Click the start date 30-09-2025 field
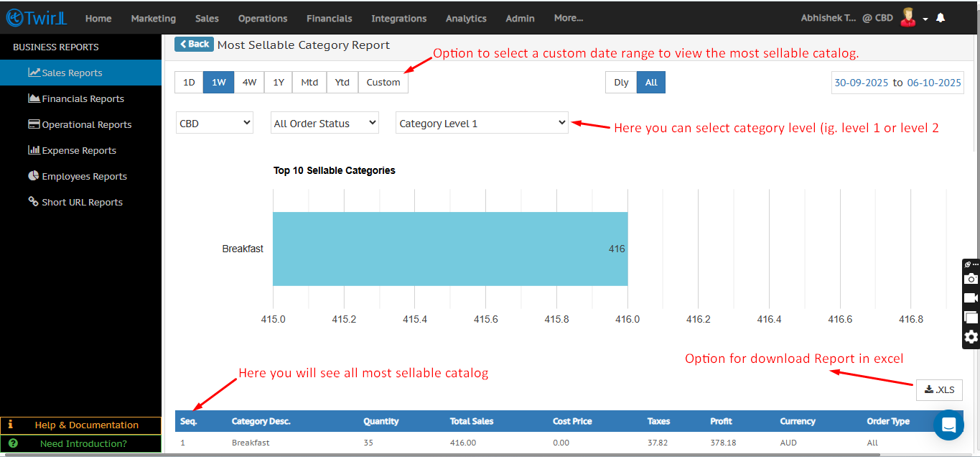980x457 pixels. (861, 83)
